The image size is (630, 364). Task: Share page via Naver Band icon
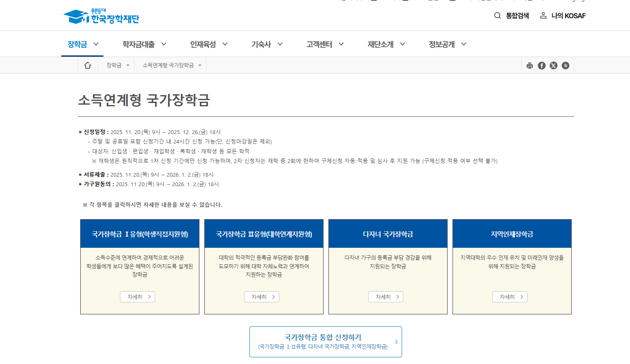(565, 65)
